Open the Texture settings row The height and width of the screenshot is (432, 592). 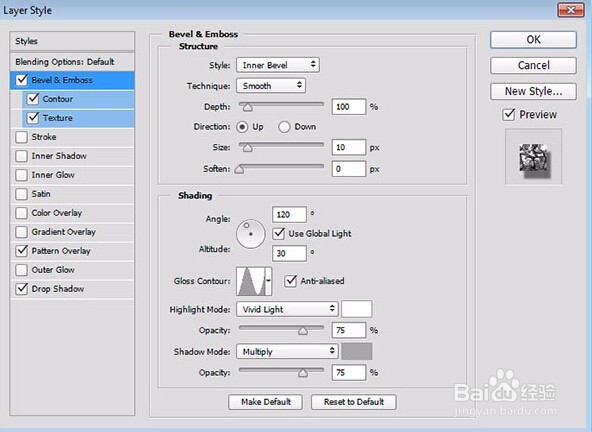(78, 118)
